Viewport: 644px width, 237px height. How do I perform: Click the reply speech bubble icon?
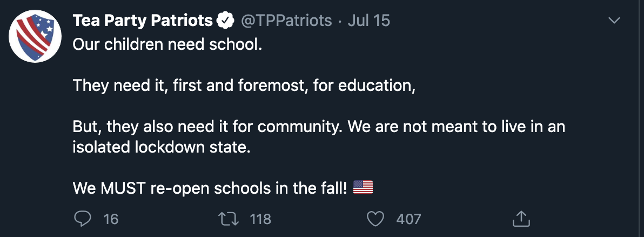coord(83,219)
